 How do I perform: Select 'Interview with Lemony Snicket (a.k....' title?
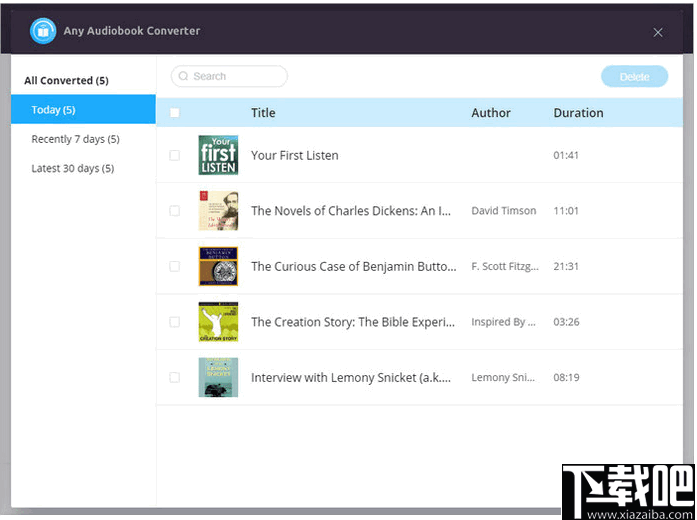(351, 377)
